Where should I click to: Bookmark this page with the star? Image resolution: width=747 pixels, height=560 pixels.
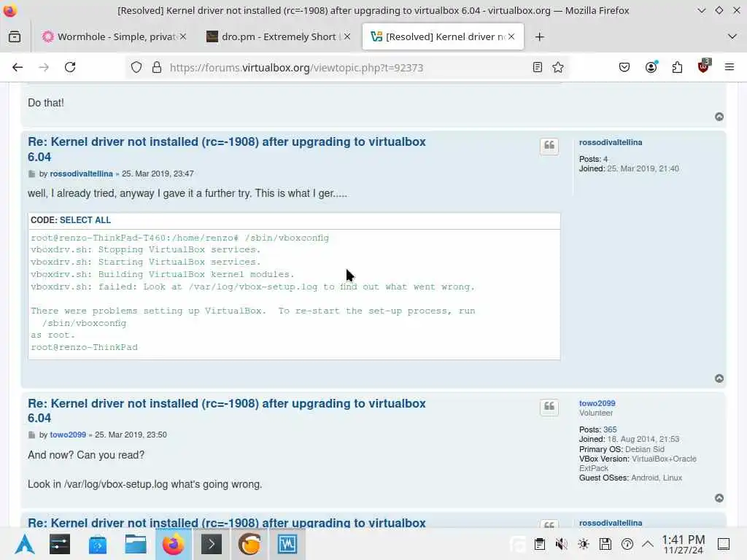point(558,68)
